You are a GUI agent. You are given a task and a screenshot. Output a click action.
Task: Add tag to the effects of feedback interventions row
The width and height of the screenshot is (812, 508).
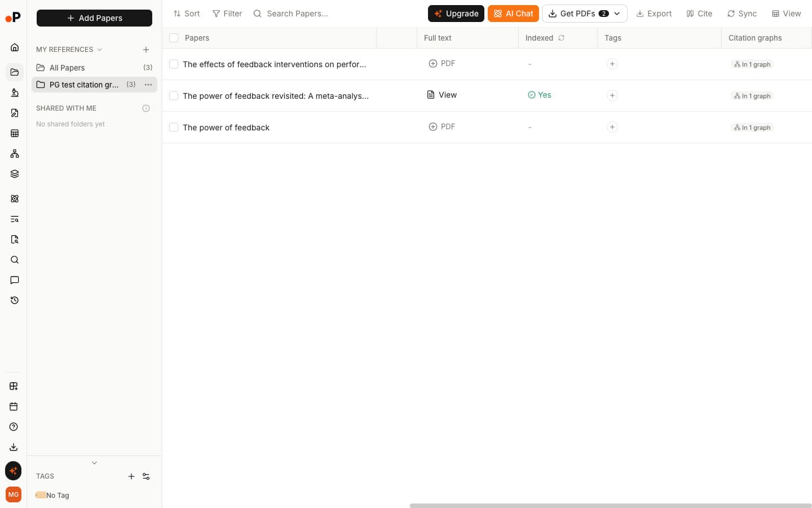[612, 64]
